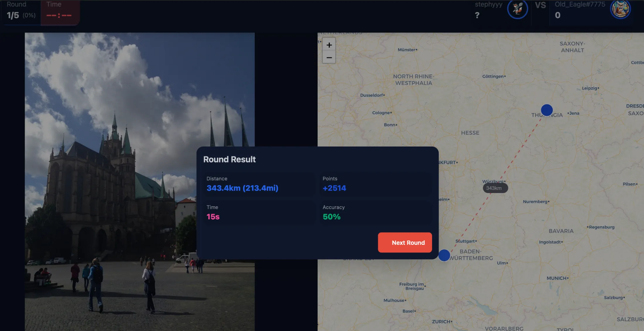The image size is (644, 331).
Task: Click the MUNICH label on the map
Action: (556, 278)
